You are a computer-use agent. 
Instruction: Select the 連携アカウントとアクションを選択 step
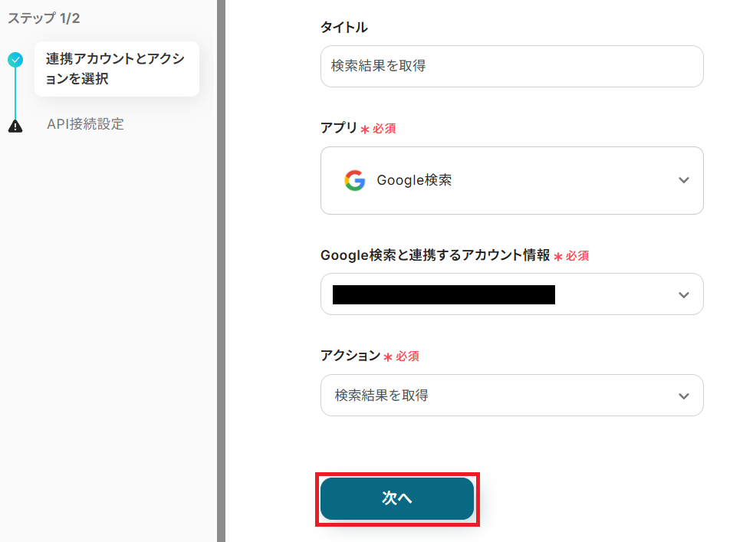tap(116, 69)
